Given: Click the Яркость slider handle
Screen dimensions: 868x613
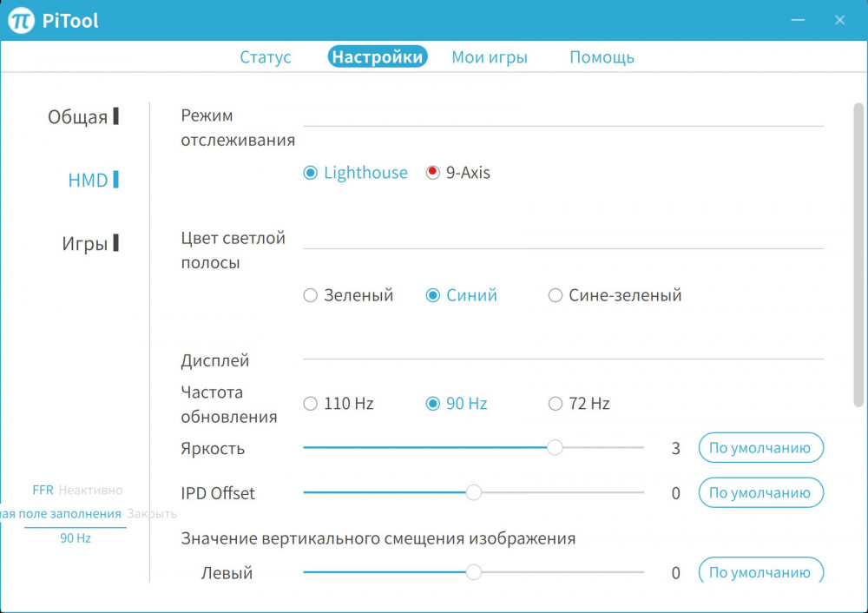Looking at the screenshot, I should (x=556, y=448).
